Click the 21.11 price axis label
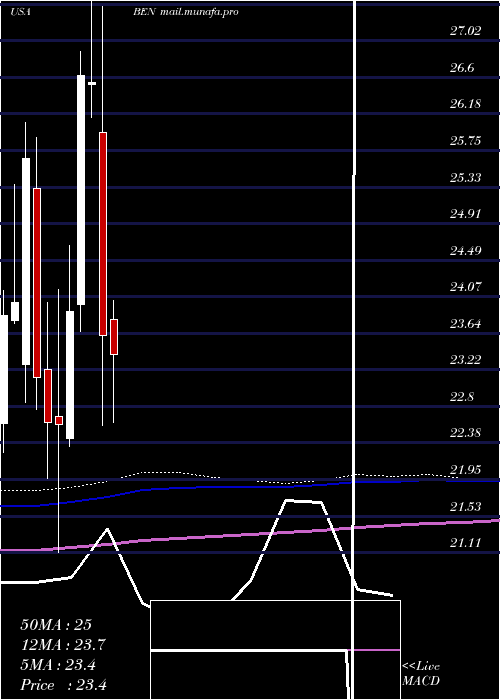500x700 pixels. tap(465, 543)
